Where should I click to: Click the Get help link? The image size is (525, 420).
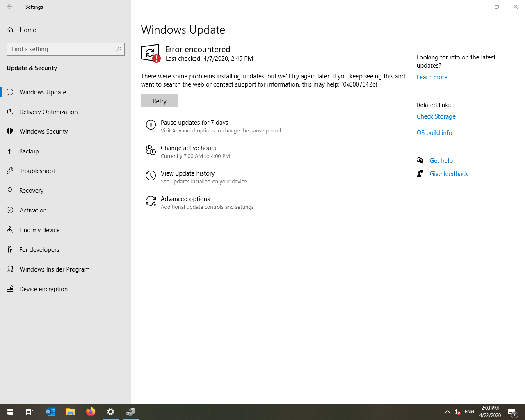(441, 161)
